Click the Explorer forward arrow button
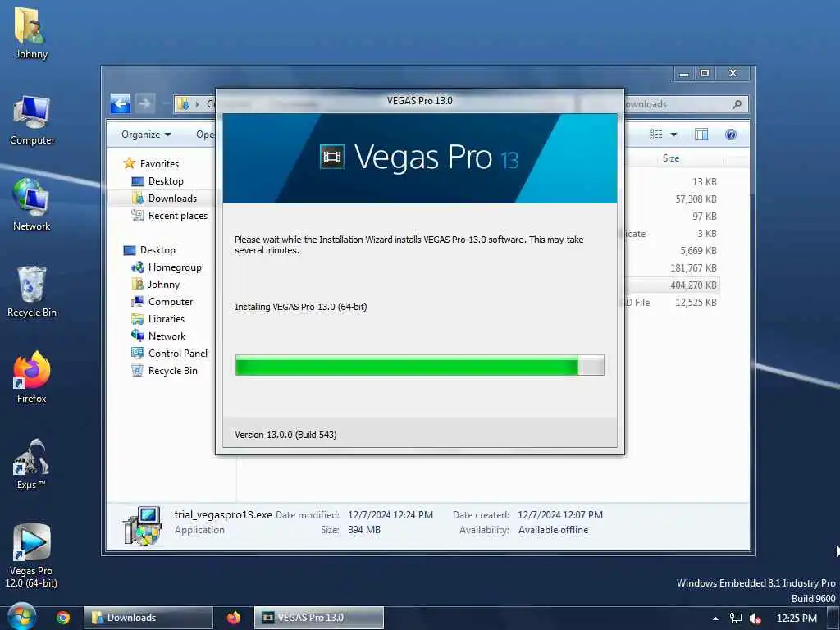840x630 pixels. [x=144, y=103]
